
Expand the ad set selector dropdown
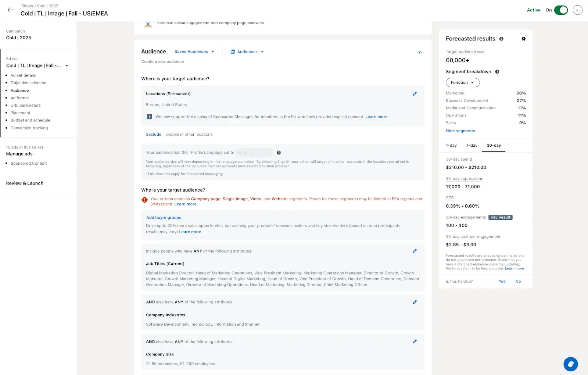tap(67, 66)
